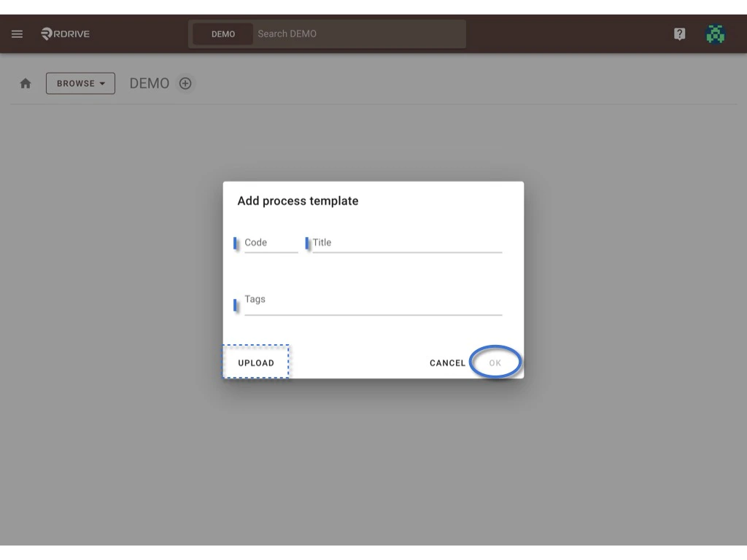Click the UPLOAD button
This screenshot has width=747, height=560.
[256, 362]
